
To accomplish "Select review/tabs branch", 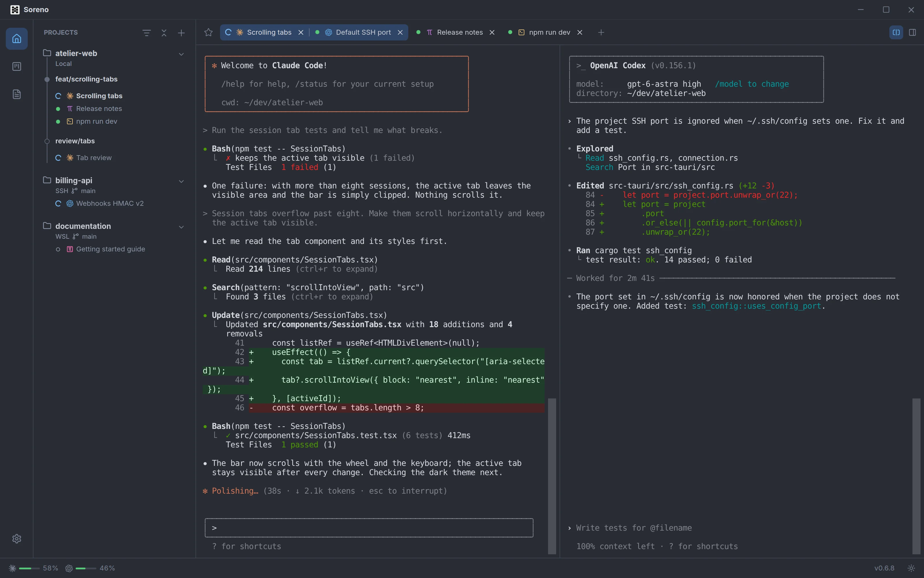I will 75,141.
